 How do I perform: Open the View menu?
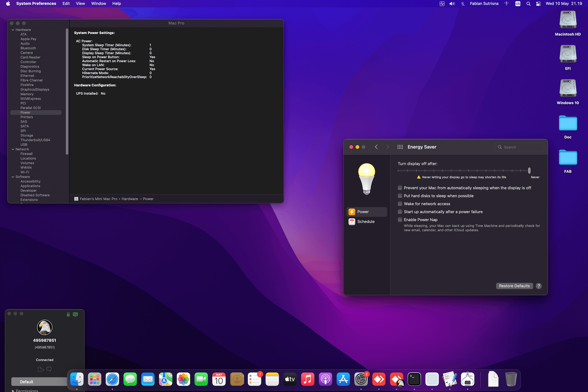click(80, 4)
